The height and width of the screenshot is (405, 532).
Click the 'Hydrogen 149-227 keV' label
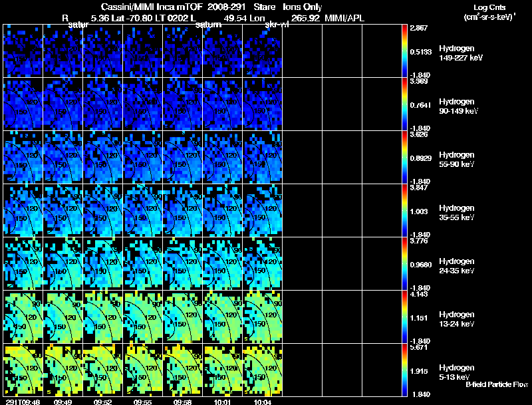[x=461, y=53]
